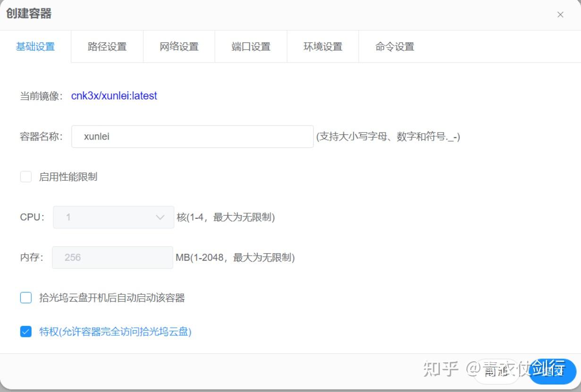Viewport: 581px width, 392px height.
Task: Open the cnk3x/xunlei:latest image link
Action: pyautogui.click(x=114, y=96)
